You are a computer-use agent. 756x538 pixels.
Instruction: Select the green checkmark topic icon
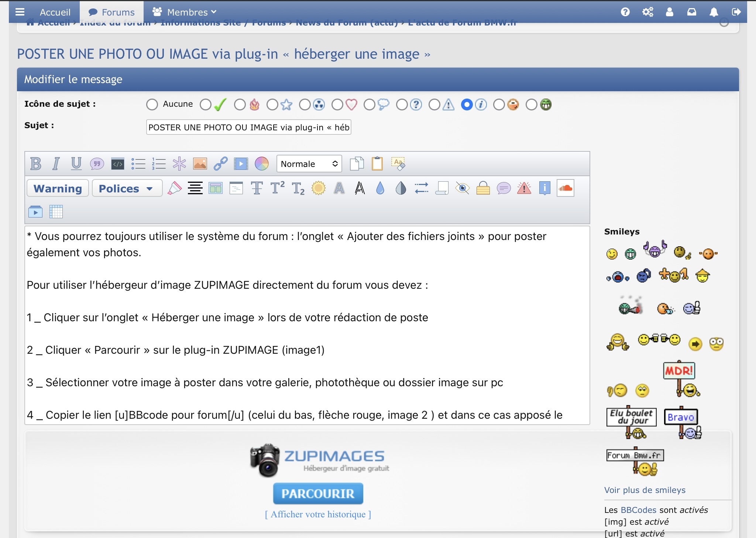(206, 104)
